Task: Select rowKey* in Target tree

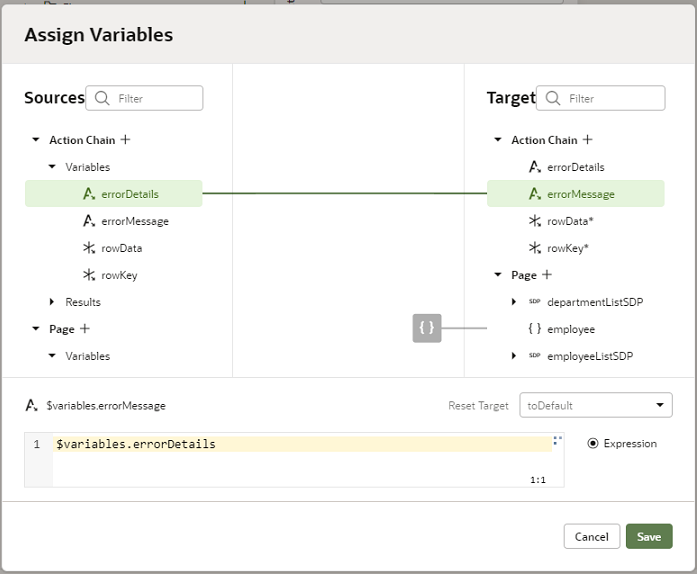Action: tap(568, 248)
